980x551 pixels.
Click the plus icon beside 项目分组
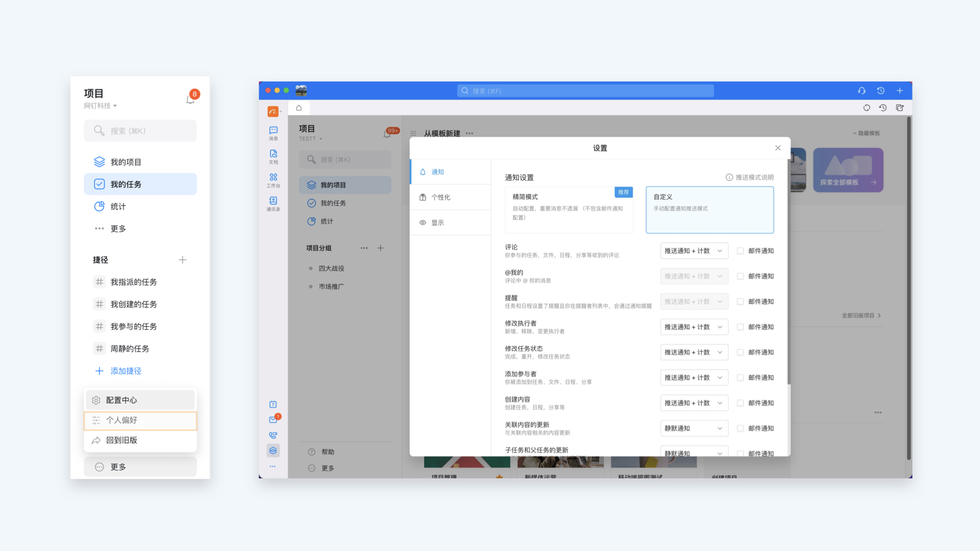pos(380,248)
